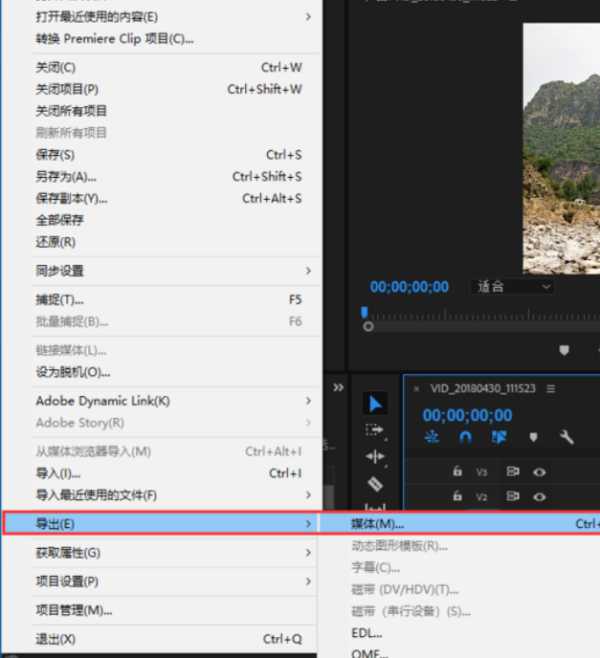Toggle the timeline Snap magnet icon
The height and width of the screenshot is (658, 600).
tap(465, 437)
